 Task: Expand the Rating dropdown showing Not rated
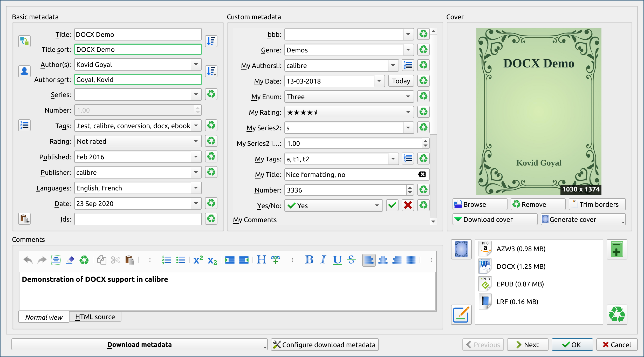point(196,141)
